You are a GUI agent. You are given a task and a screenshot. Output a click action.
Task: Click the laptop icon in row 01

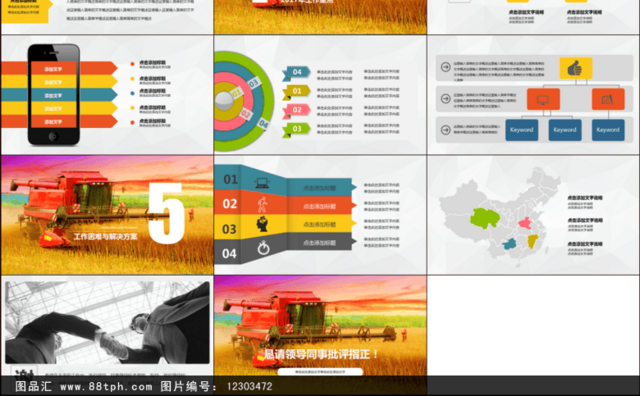pos(262,182)
